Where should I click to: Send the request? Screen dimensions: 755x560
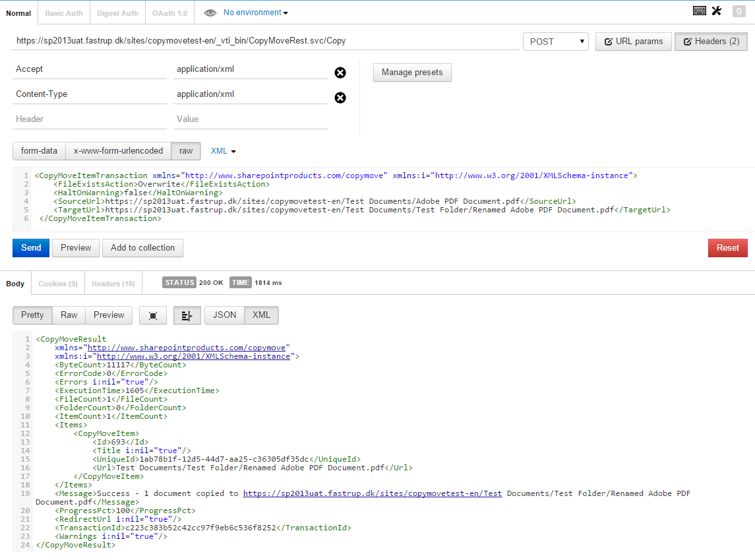(30, 247)
